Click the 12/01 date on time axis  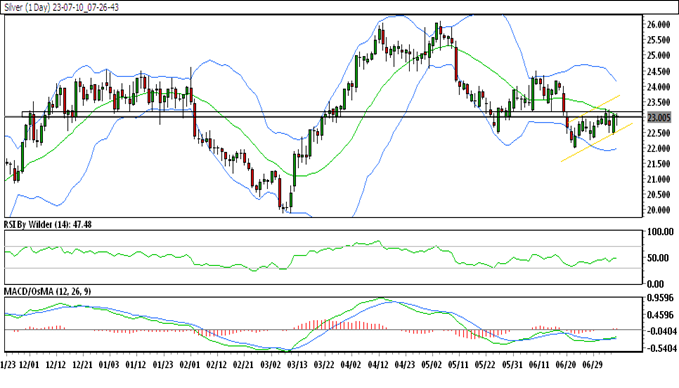(29, 365)
